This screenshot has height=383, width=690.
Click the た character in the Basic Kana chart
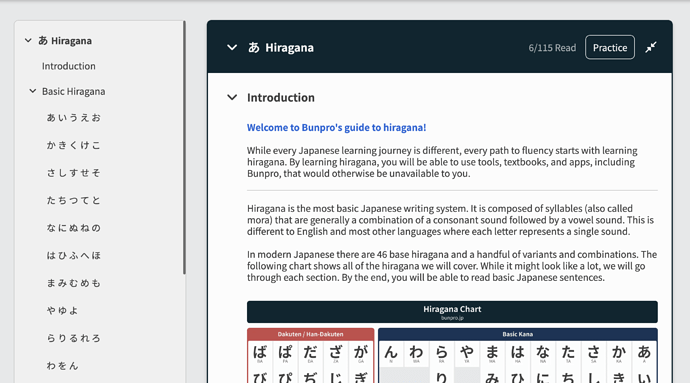tap(568, 352)
